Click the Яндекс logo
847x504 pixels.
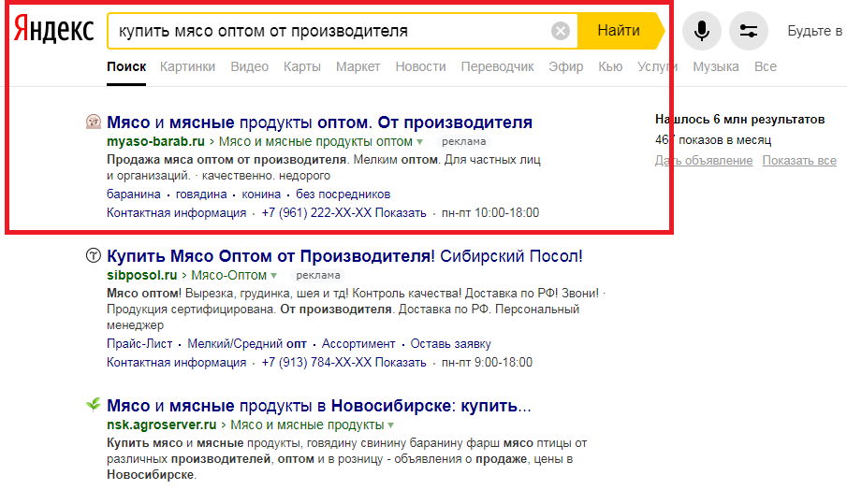pyautogui.click(x=53, y=29)
